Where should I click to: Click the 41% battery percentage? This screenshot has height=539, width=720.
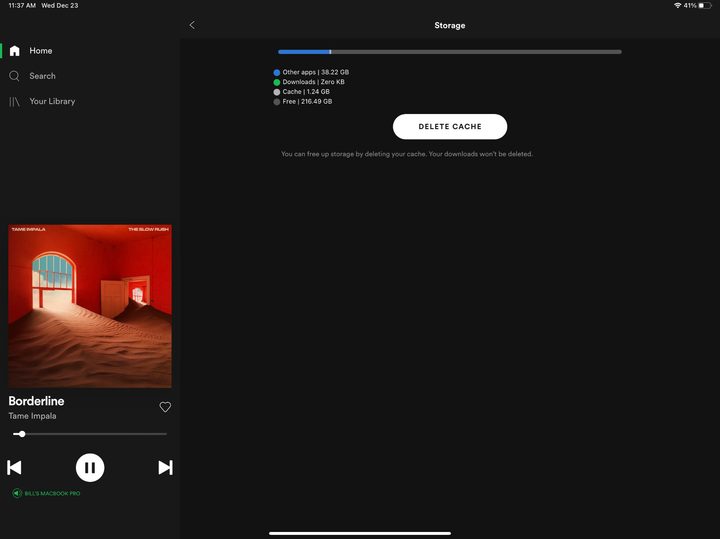(x=690, y=6)
